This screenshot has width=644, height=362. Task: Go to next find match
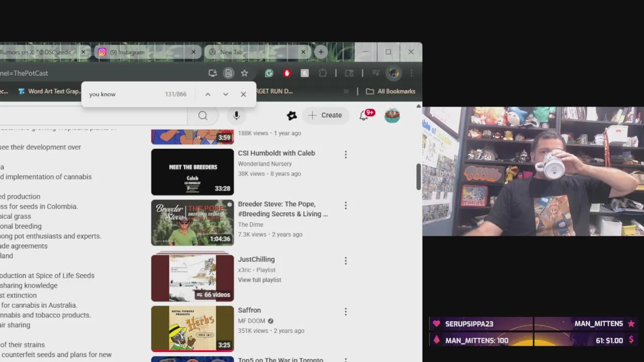tap(225, 94)
